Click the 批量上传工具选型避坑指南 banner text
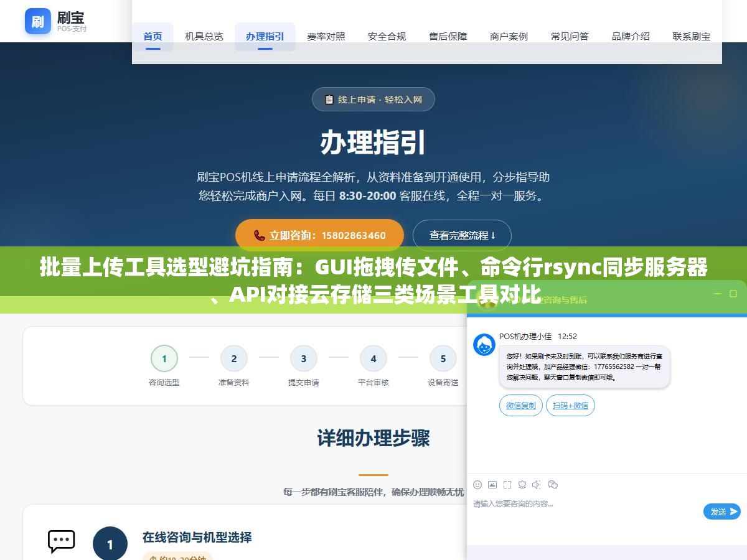The width and height of the screenshot is (747, 560). (374, 280)
